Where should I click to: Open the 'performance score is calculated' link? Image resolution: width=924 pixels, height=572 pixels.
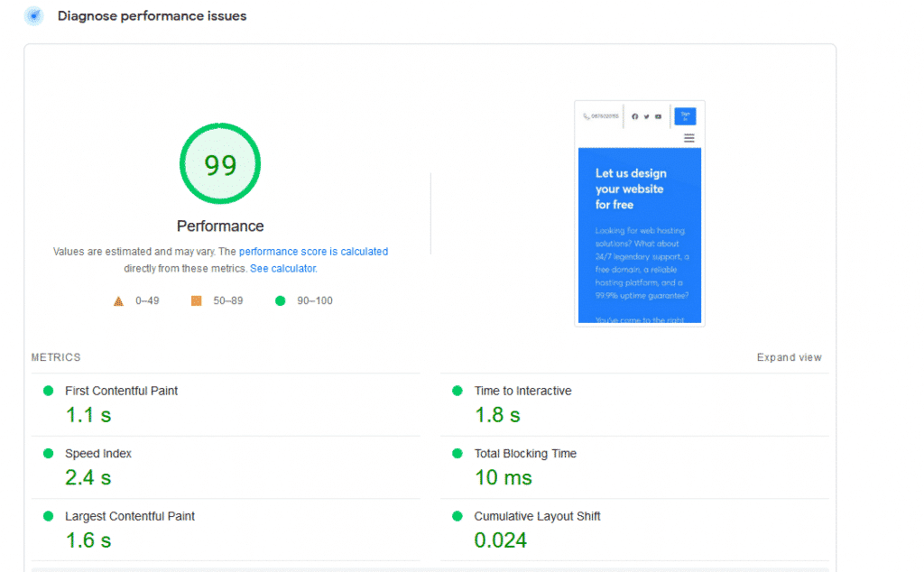[x=313, y=252]
